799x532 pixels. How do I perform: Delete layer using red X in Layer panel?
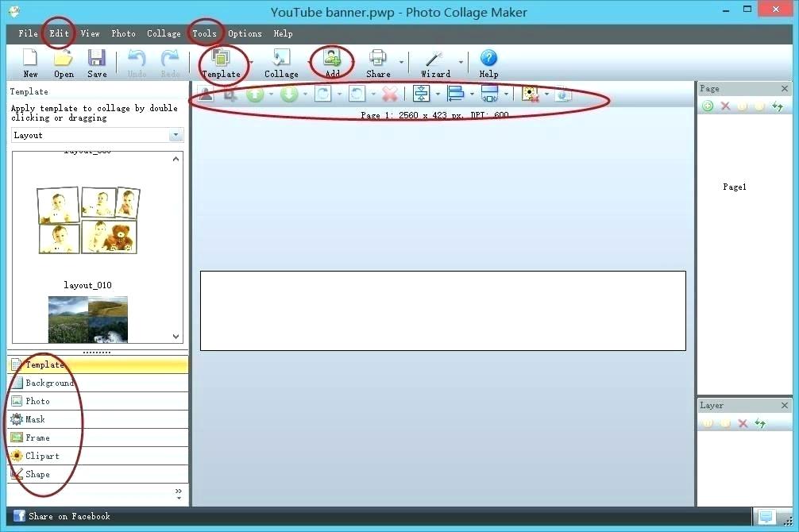point(743,423)
